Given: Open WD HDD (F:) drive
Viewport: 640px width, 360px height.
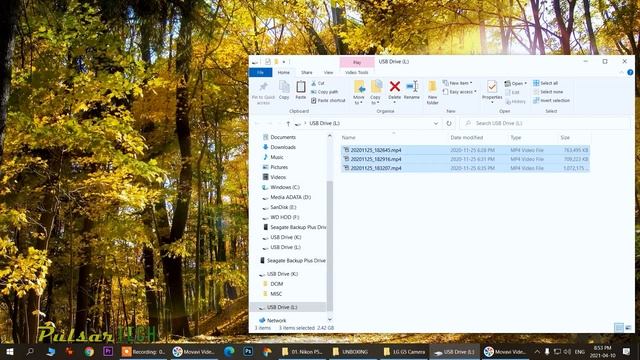Looking at the screenshot, I should 284,217.
